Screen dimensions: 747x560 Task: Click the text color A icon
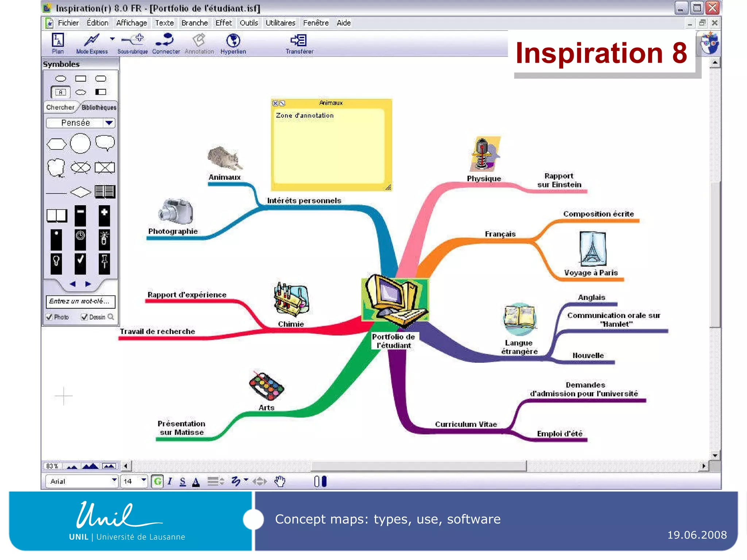click(x=196, y=482)
